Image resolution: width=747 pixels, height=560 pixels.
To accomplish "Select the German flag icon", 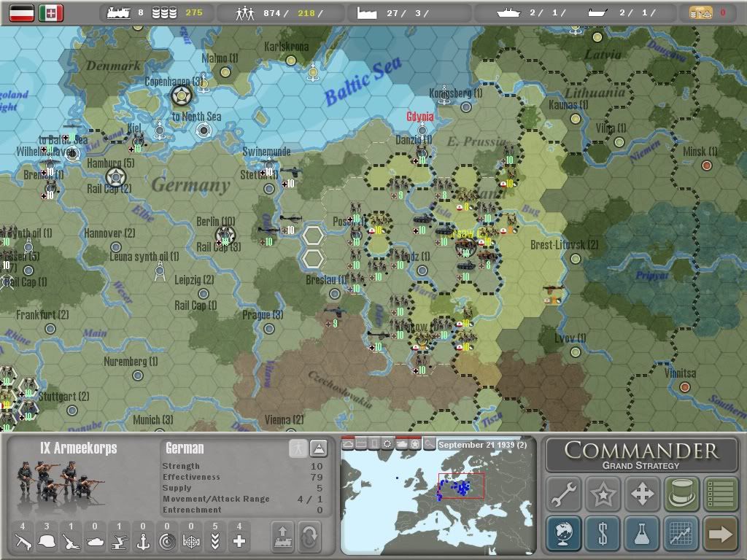I will pyautogui.click(x=21, y=13).
